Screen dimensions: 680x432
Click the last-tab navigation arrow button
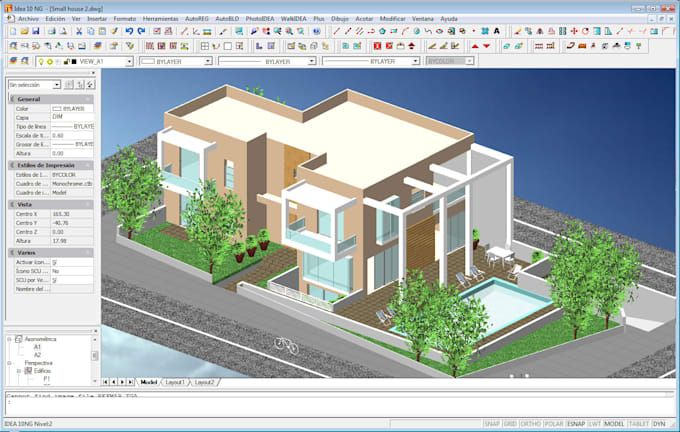click(x=131, y=382)
